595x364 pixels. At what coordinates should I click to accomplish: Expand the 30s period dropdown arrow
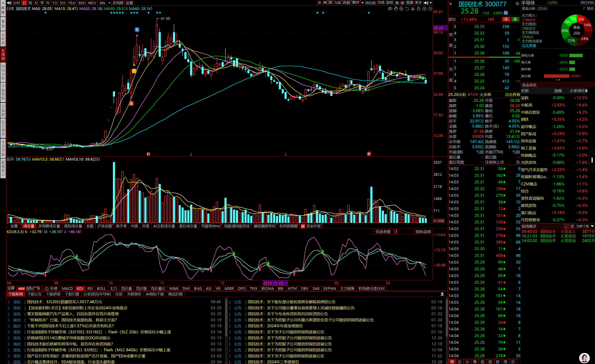point(109,3)
